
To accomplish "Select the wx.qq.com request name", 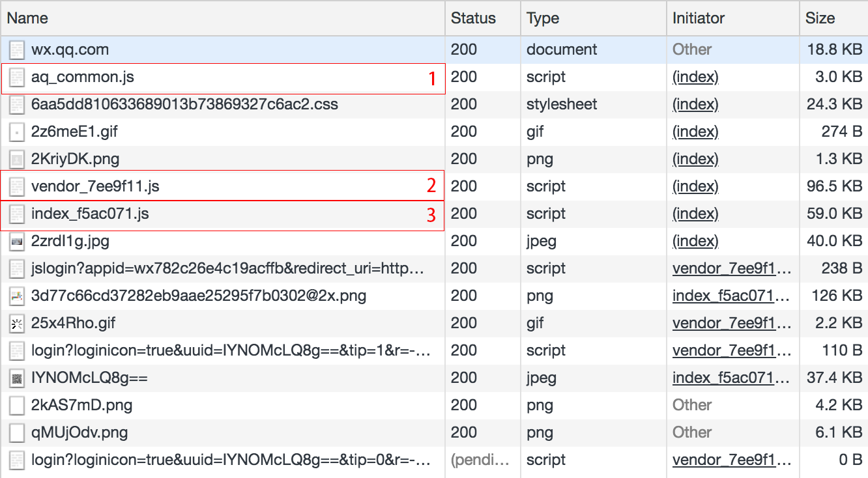I will (70, 50).
